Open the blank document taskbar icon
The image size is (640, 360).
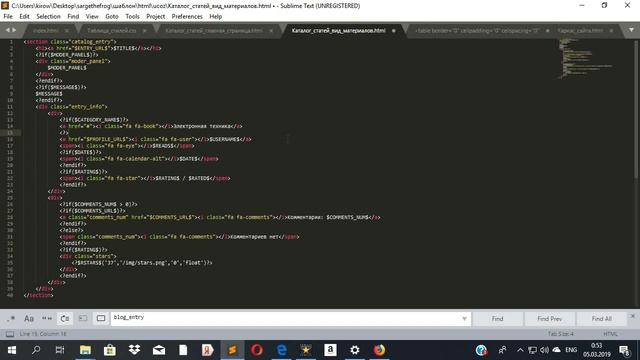point(183,350)
